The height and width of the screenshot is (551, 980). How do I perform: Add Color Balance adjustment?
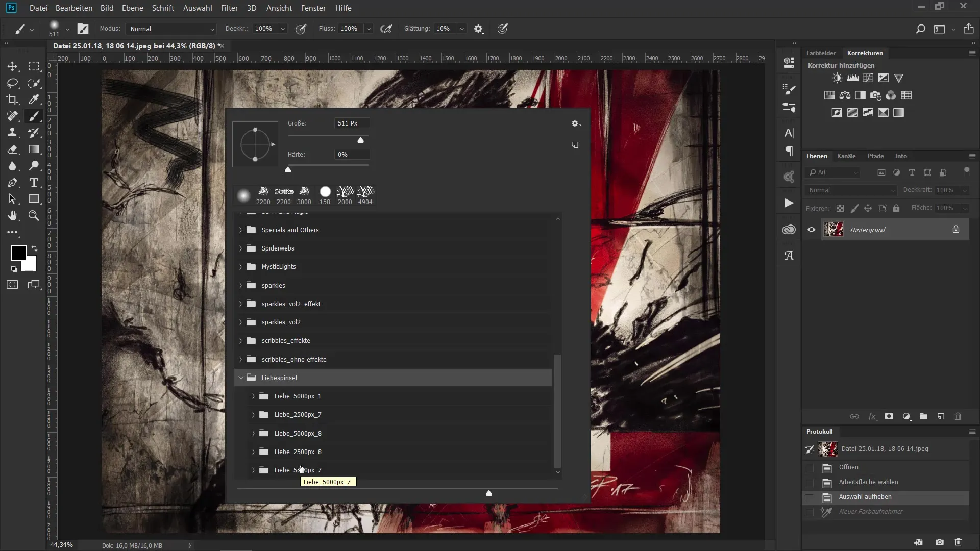tap(845, 95)
